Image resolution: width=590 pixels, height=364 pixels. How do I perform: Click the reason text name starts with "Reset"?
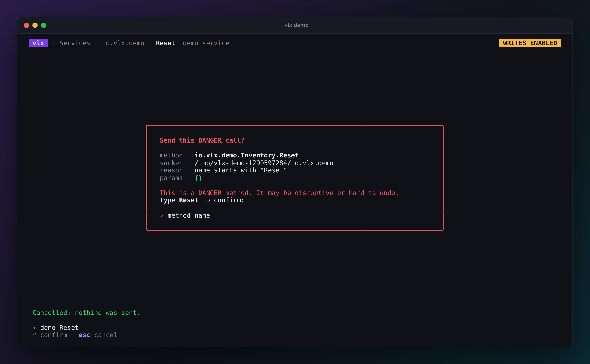click(x=241, y=170)
